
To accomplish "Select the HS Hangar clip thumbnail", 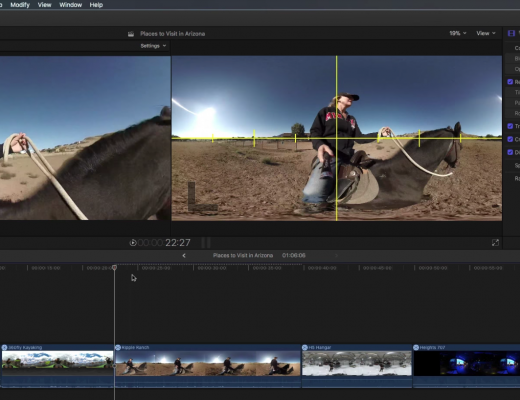I will 357,363.
